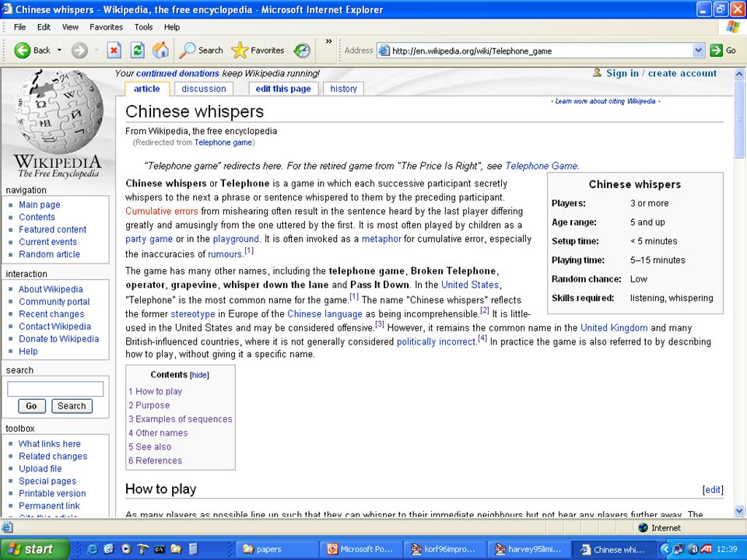Open the History clock icon in toolbar

[x=302, y=50]
